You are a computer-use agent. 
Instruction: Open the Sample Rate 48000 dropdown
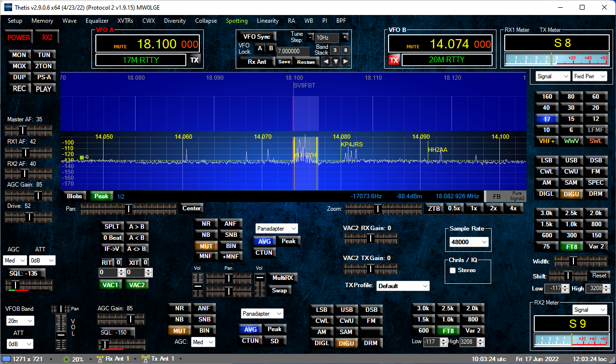pos(467,242)
